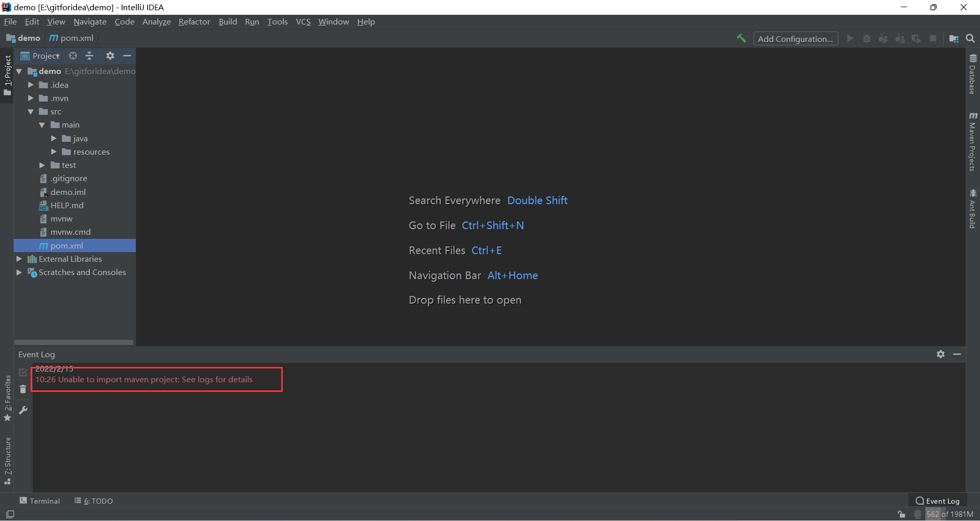Screen dimensions: 980x521
Task: Click the Run play icon in toolbar
Action: pos(850,38)
